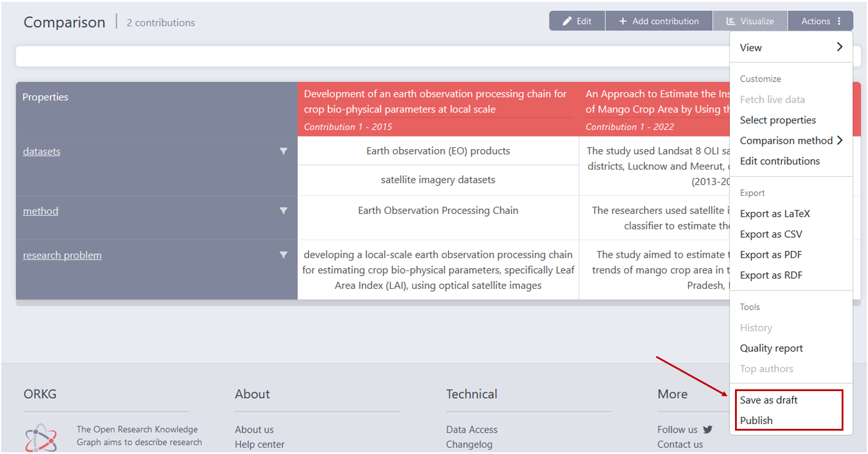The height and width of the screenshot is (454, 868).
Task: Open the Data Access footer link
Action: [x=471, y=429]
